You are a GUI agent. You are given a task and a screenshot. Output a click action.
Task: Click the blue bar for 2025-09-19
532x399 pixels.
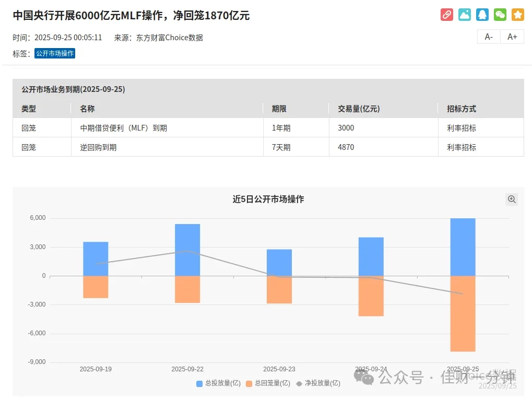[96, 259]
